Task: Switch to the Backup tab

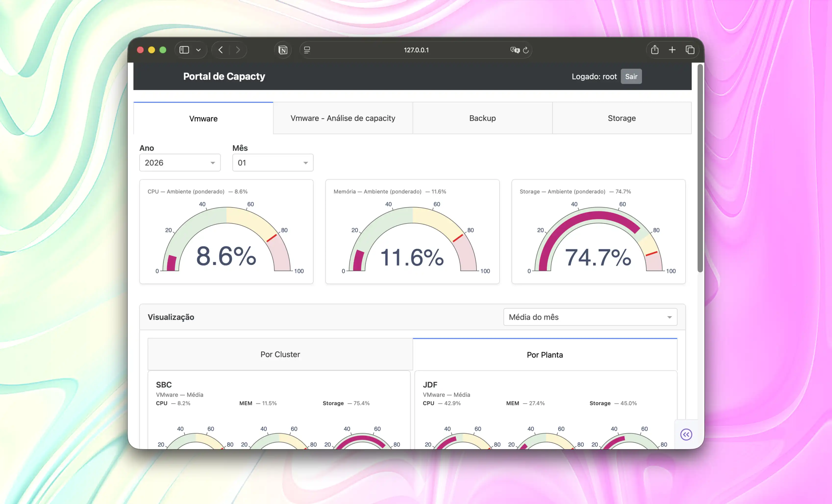Action: tap(482, 118)
